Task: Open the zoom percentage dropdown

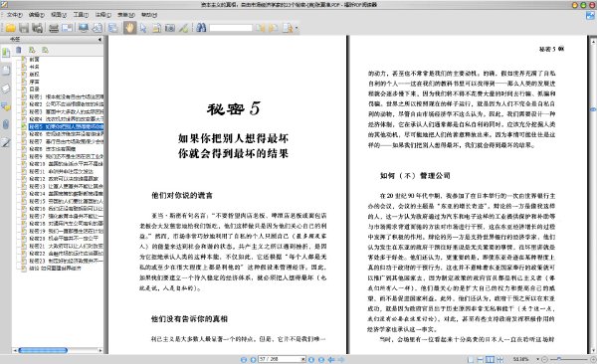Action: [x=537, y=359]
